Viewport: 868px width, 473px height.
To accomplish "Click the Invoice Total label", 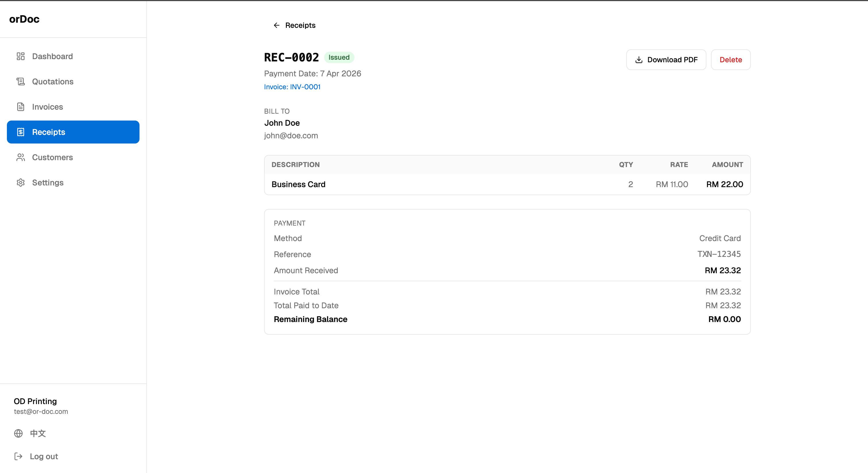I will click(297, 292).
